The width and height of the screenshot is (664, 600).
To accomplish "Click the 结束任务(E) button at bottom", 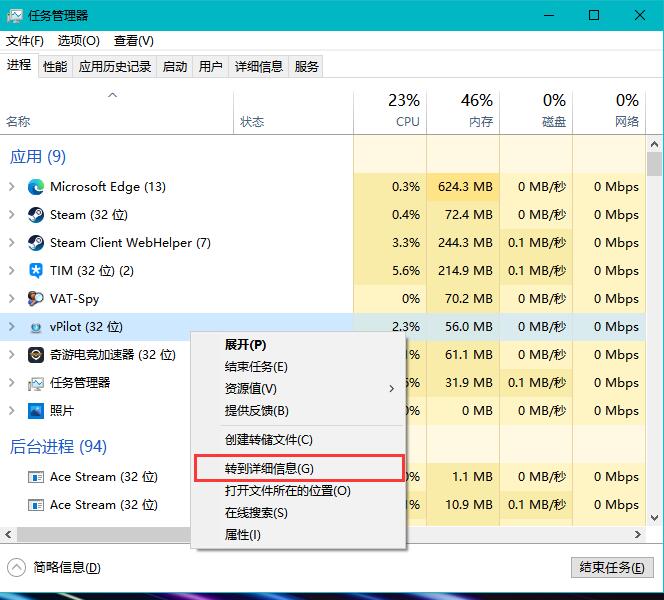I will click(x=612, y=567).
